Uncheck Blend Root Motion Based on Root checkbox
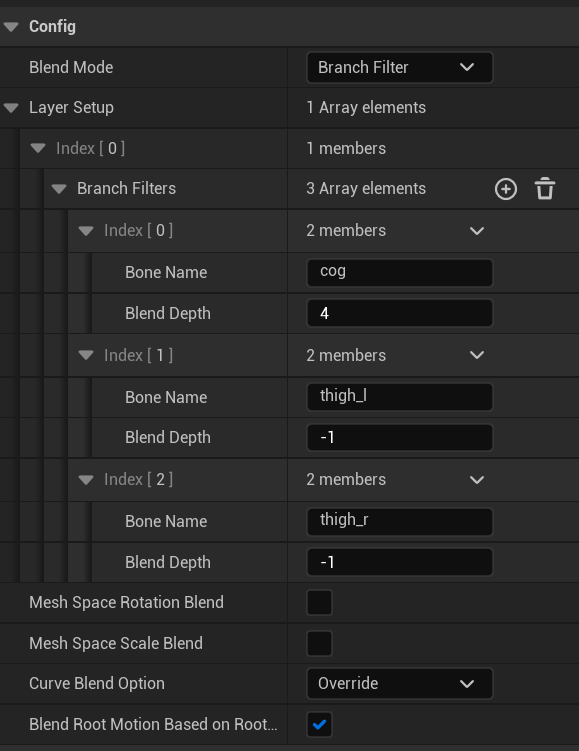Viewport: 579px width, 751px height. (319, 724)
